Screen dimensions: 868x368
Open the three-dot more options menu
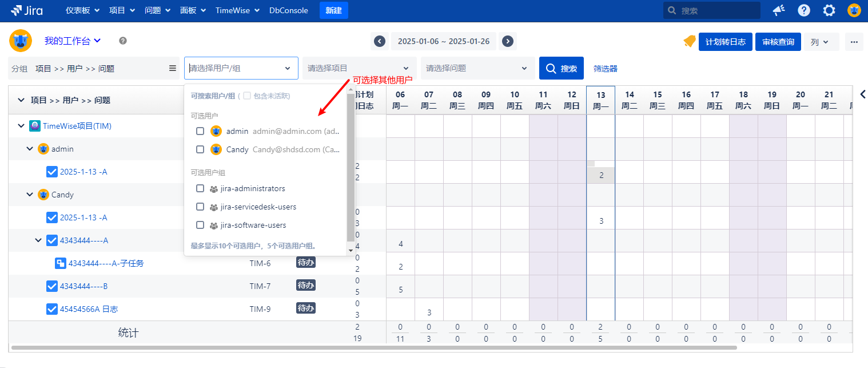click(x=854, y=42)
